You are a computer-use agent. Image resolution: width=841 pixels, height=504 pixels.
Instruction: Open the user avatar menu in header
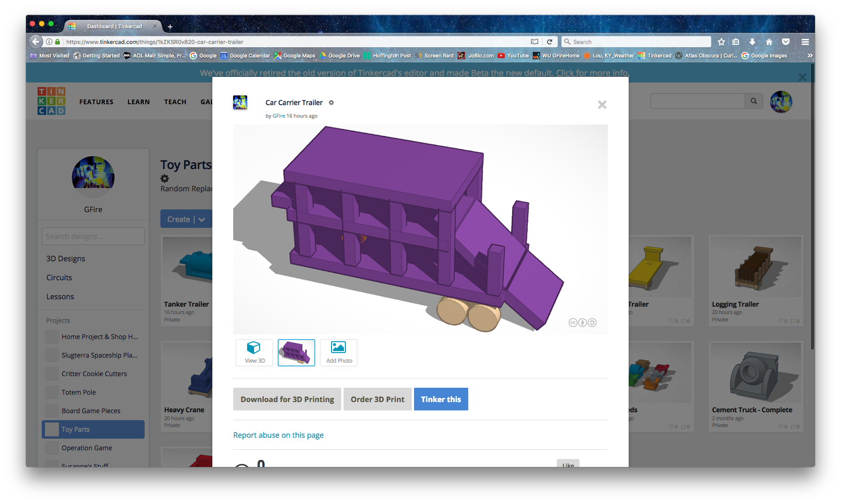(781, 102)
